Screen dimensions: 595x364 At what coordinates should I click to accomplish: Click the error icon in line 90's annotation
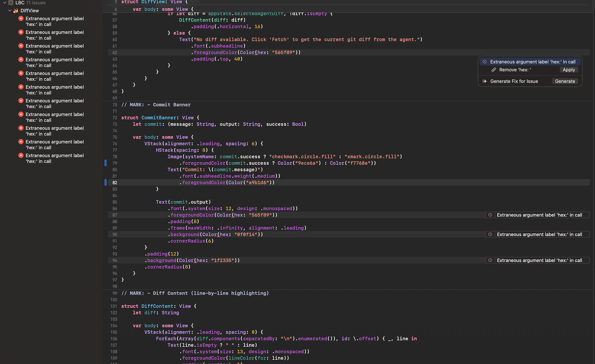pos(490,234)
